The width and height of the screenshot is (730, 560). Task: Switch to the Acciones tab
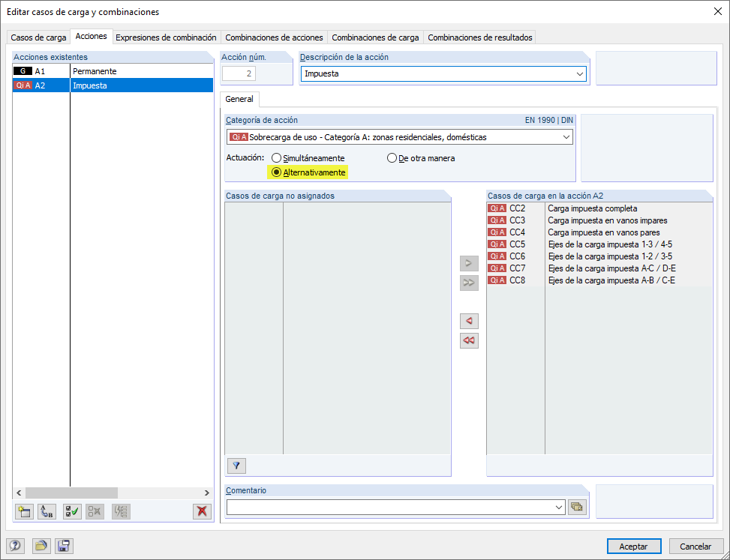92,36
